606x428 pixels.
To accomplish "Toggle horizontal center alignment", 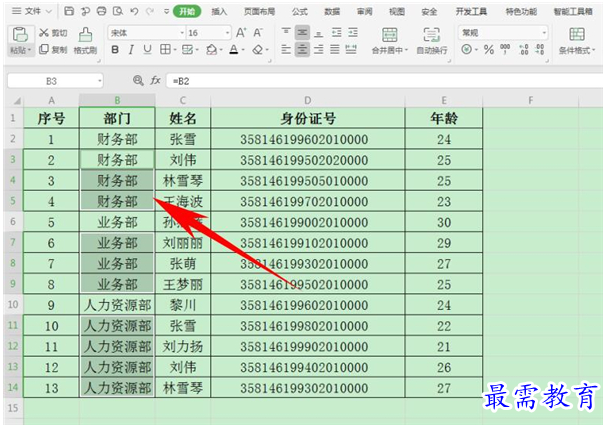I will point(302,49).
